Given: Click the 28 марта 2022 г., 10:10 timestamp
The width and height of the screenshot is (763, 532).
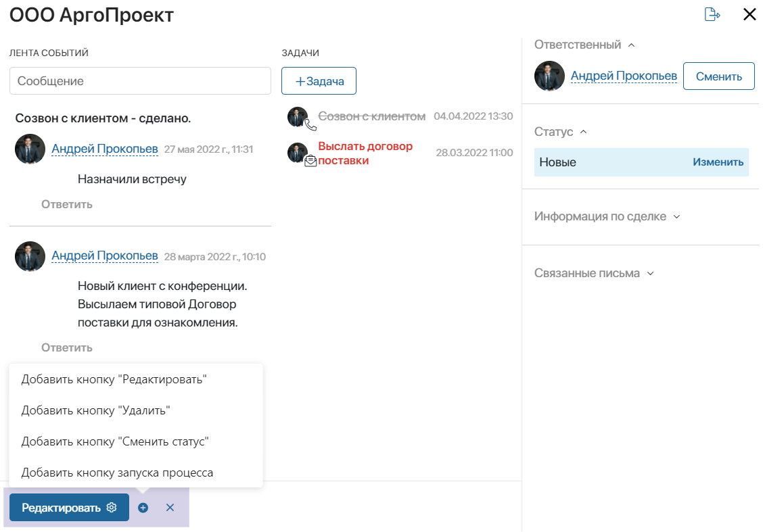Looking at the screenshot, I should pos(214,257).
